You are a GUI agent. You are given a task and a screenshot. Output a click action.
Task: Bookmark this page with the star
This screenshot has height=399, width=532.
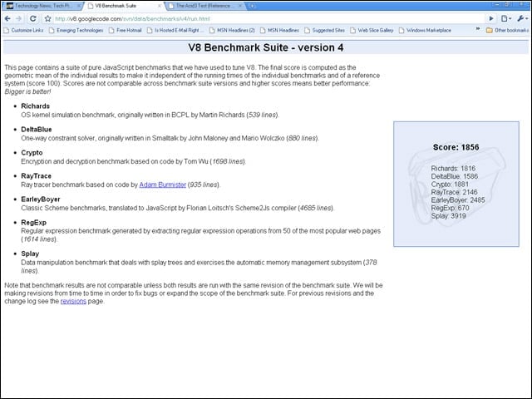[48, 18]
